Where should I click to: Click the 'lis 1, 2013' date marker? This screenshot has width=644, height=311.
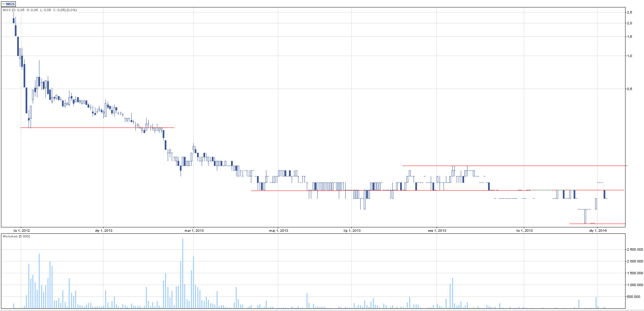tap(524, 231)
